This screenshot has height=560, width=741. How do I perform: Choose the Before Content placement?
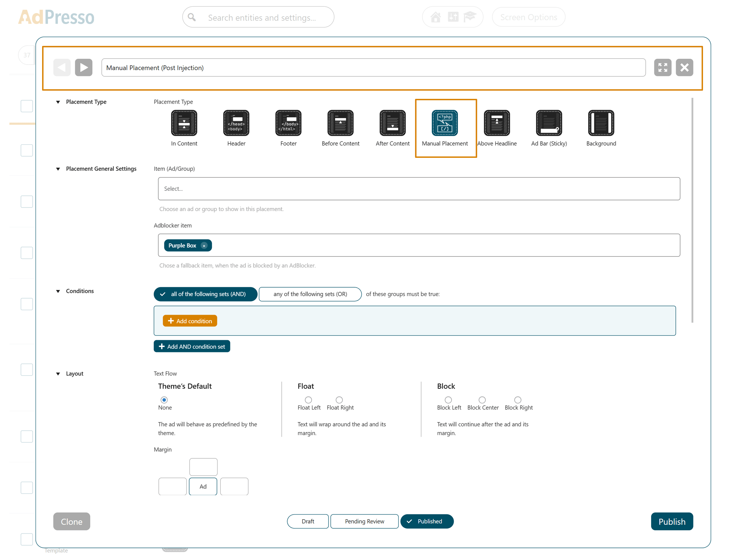[341, 123]
